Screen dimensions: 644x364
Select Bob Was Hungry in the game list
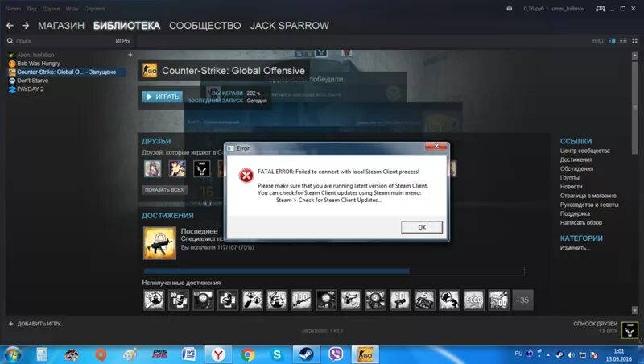[x=38, y=64]
